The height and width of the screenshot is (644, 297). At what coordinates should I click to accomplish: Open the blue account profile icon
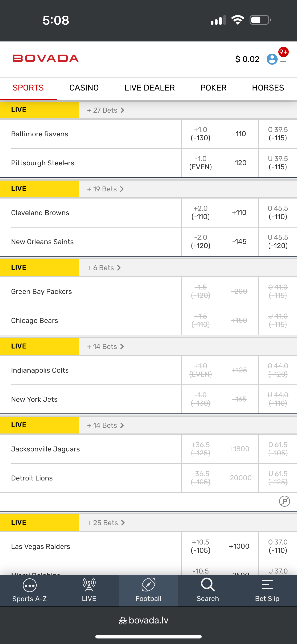[x=272, y=59]
